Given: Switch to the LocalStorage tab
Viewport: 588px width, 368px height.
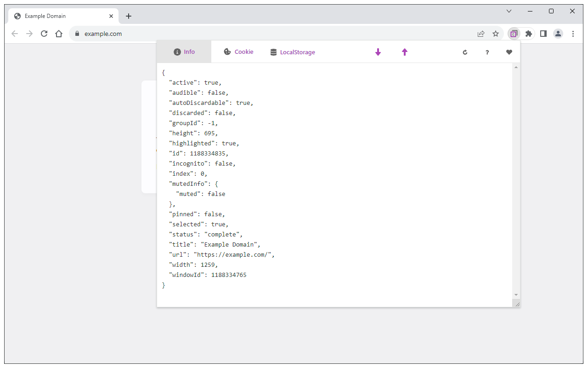Looking at the screenshot, I should 293,52.
